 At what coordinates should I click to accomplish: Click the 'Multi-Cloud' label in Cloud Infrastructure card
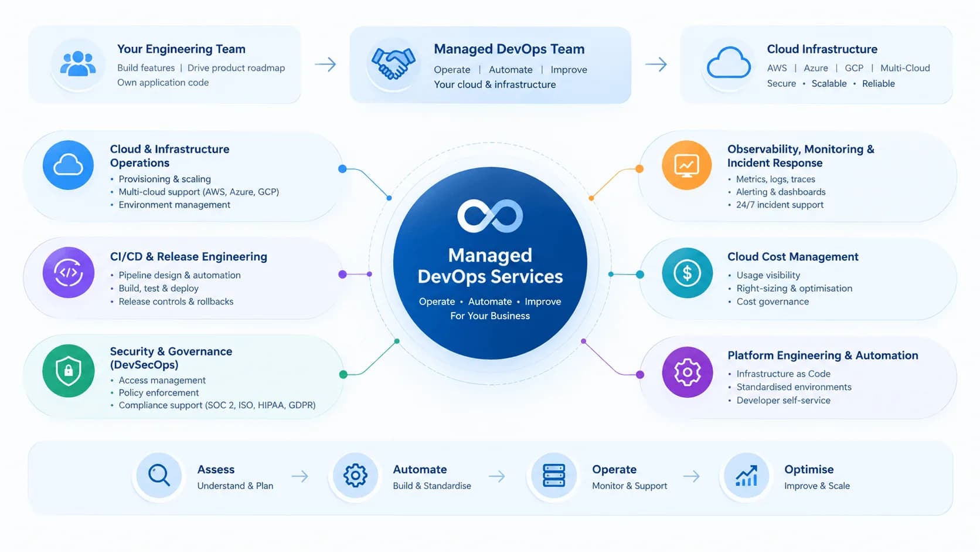[905, 68]
